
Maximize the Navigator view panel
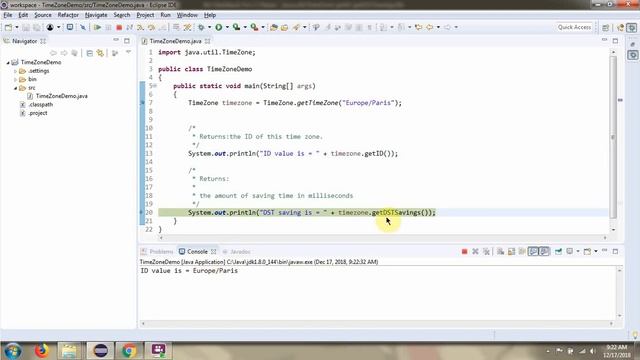click(127, 41)
